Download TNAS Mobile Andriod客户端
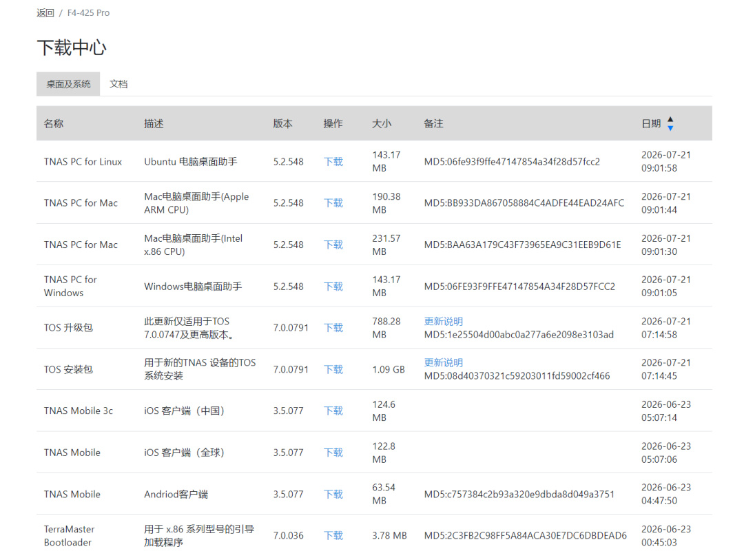Screen dimensions: 744x560 (x=333, y=495)
